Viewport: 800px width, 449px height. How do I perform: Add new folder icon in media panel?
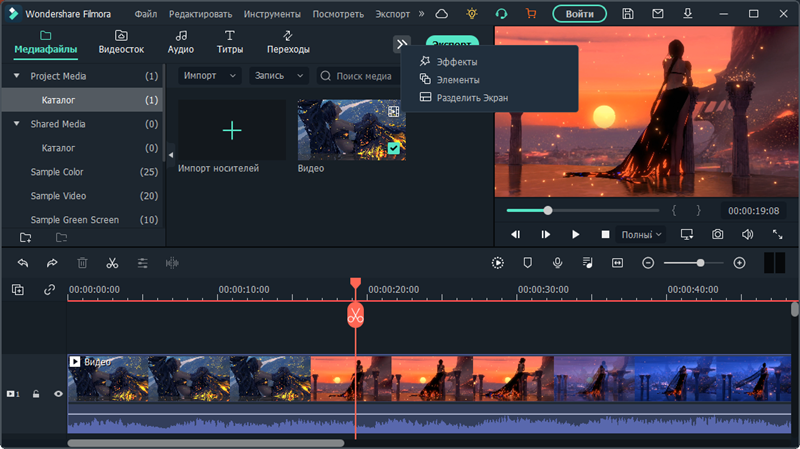[x=26, y=238]
